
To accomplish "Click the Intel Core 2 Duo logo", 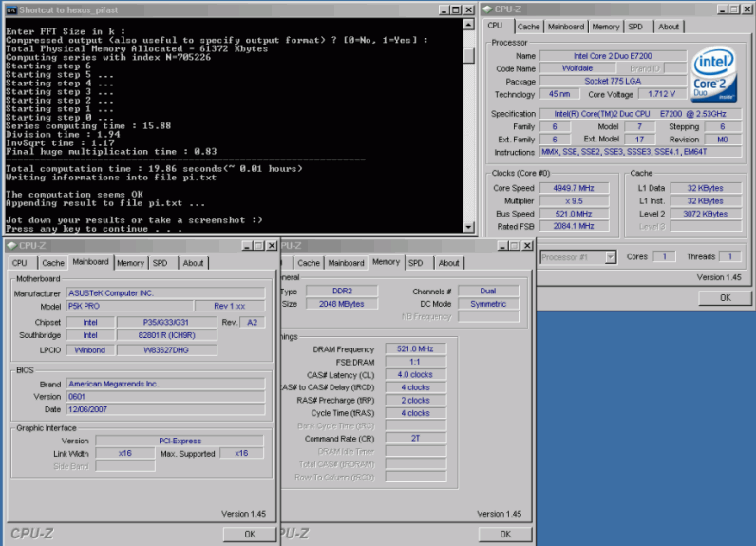I will tap(713, 74).
